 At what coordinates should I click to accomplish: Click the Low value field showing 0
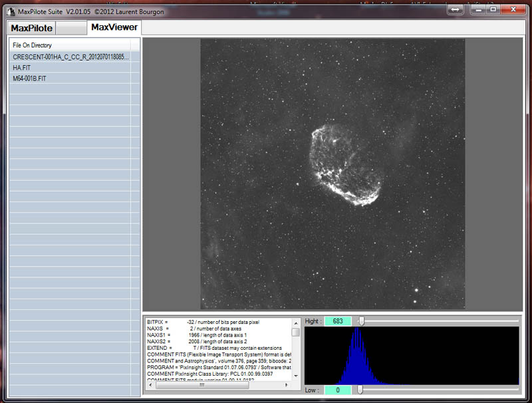338,390
